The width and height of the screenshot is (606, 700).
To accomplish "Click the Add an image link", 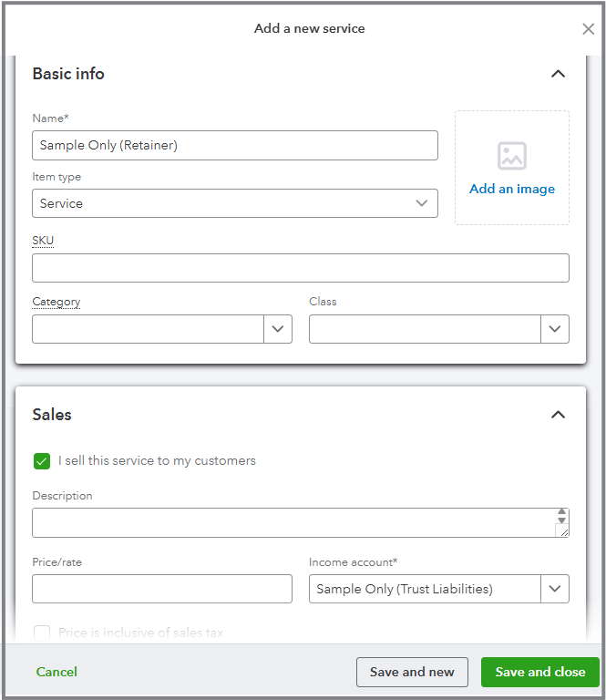I will coord(512,189).
